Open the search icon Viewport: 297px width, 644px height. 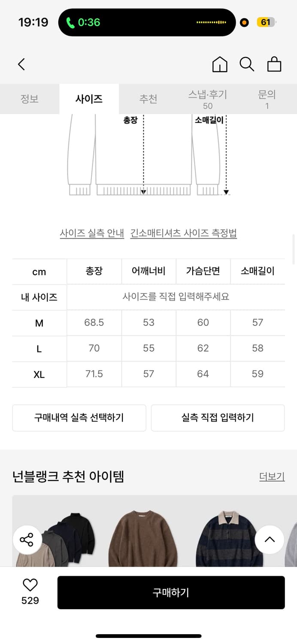point(246,64)
